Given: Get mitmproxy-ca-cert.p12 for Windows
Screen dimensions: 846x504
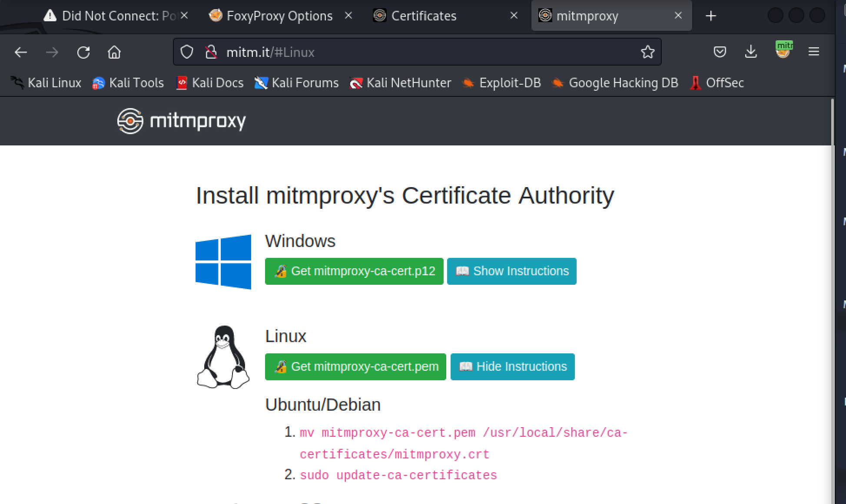Looking at the screenshot, I should (x=354, y=271).
